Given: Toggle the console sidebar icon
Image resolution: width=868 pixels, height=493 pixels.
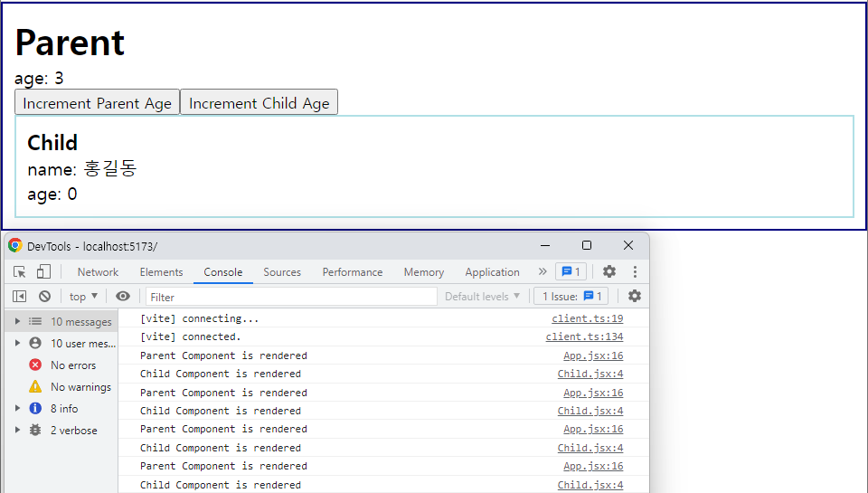Looking at the screenshot, I should pos(19,297).
